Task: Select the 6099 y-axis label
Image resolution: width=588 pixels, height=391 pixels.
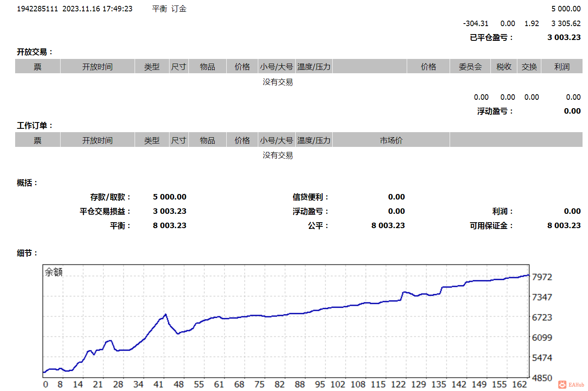Action: point(542,338)
